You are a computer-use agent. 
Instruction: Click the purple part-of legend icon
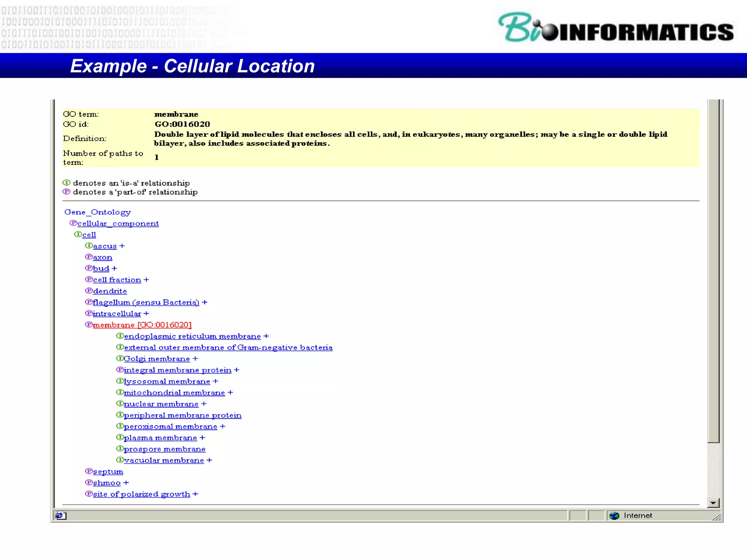66,192
